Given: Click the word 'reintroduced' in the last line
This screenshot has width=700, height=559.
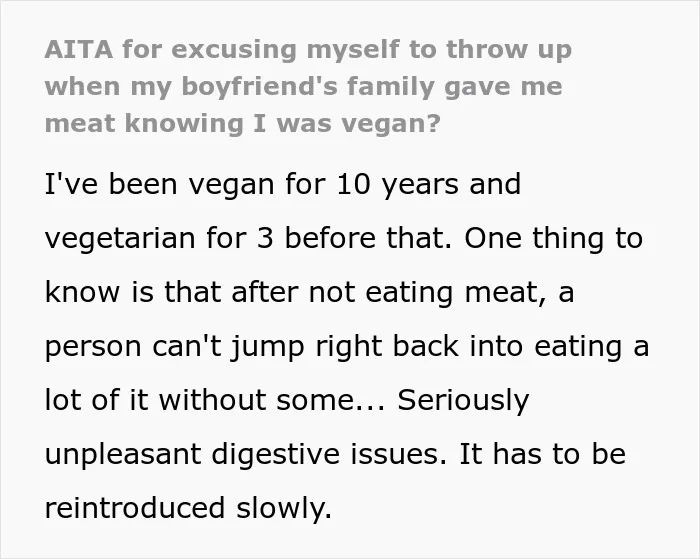Looking at the screenshot, I should pos(134,508).
